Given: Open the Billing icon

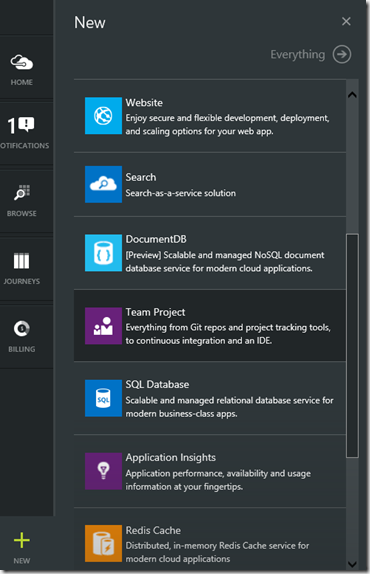Looking at the screenshot, I should 22,328.
